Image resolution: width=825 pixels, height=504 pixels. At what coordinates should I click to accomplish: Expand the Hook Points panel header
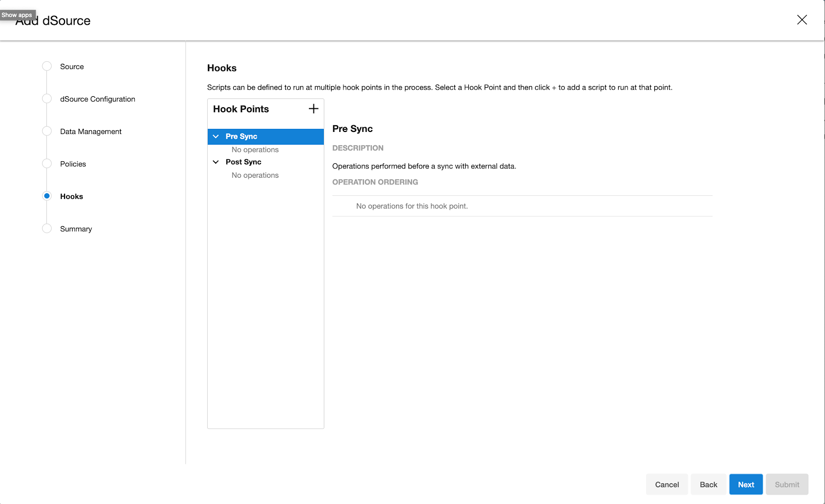coord(241,109)
